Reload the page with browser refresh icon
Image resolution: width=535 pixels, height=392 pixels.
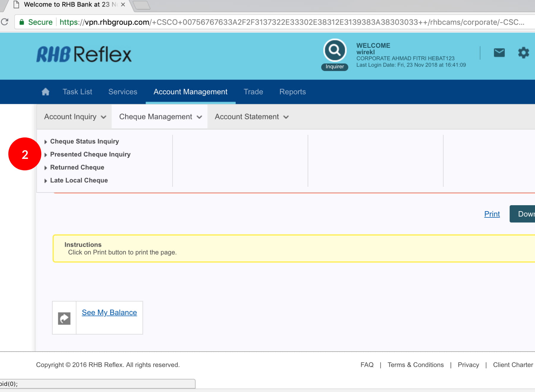tap(5, 22)
